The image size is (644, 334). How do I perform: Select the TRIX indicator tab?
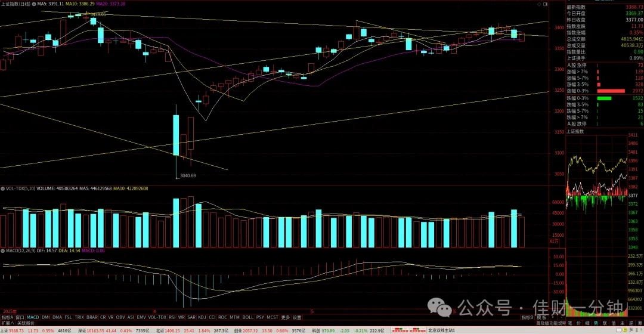(x=79, y=317)
